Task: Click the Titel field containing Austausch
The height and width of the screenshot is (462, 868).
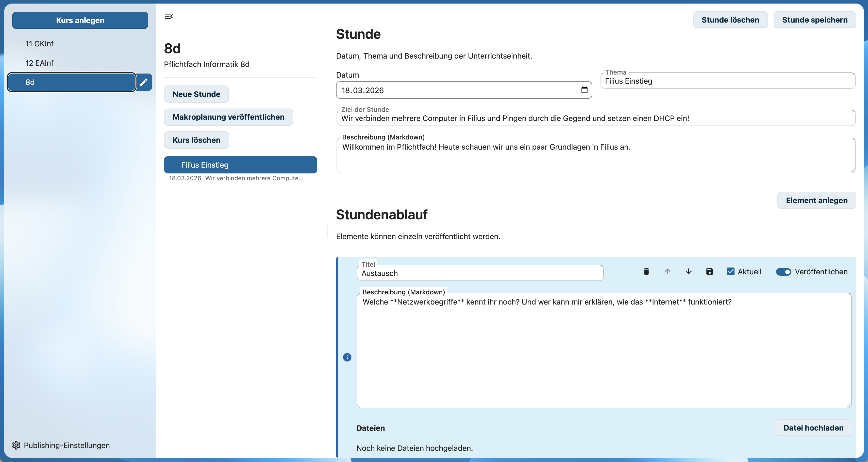Action: [x=480, y=273]
